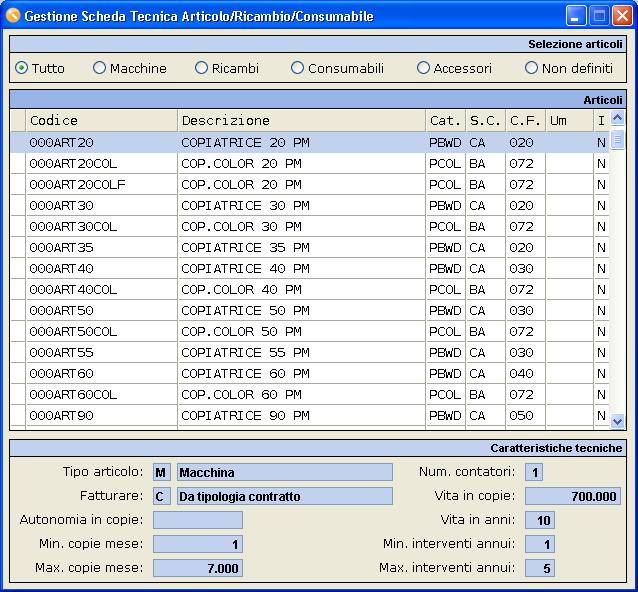The image size is (638, 592).
Task: Click the Num. contatori field
Action: click(x=534, y=472)
